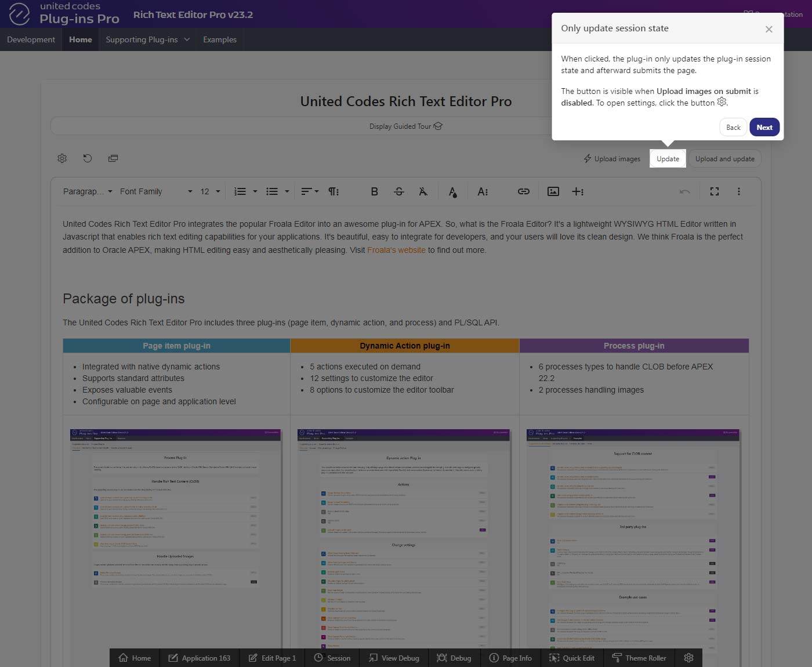
Task: Open Application 163 from developer toolbar
Action: click(x=200, y=658)
